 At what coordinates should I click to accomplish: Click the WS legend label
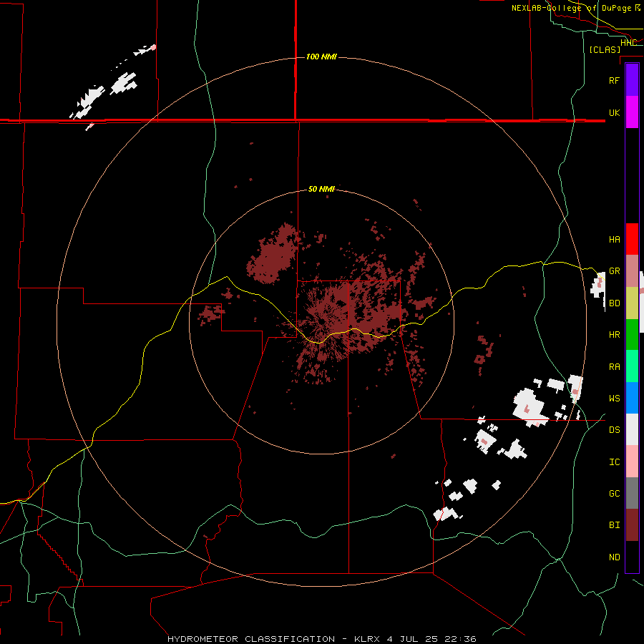(615, 398)
